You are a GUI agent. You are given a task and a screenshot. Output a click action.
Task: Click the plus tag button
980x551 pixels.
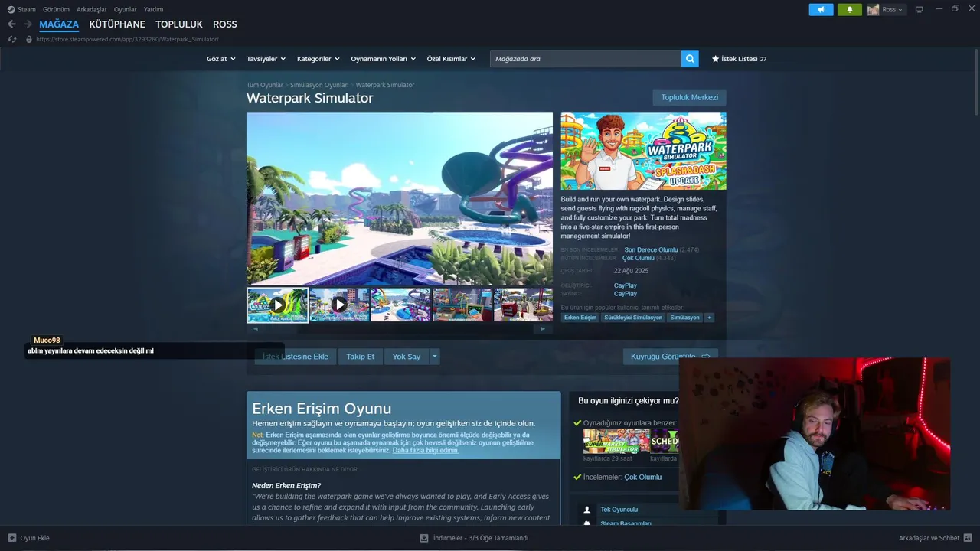(709, 318)
